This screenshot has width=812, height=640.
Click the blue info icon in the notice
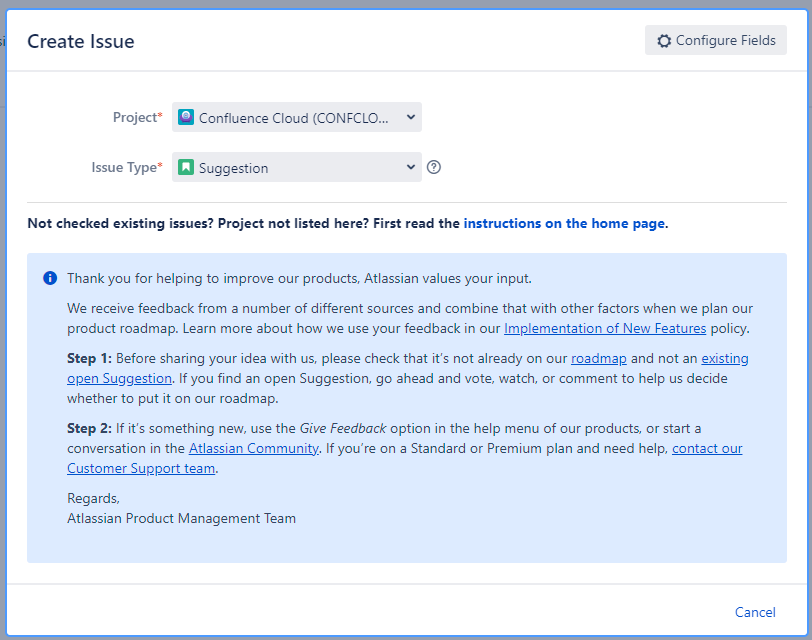click(x=50, y=278)
